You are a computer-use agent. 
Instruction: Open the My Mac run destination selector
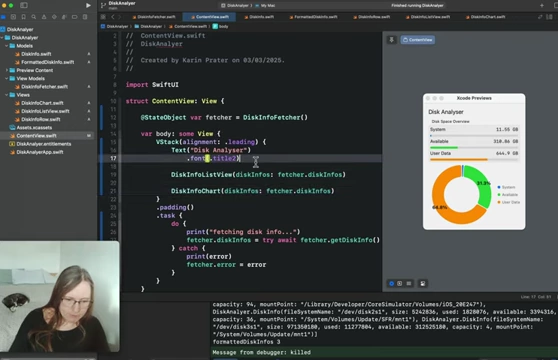tap(265, 5)
